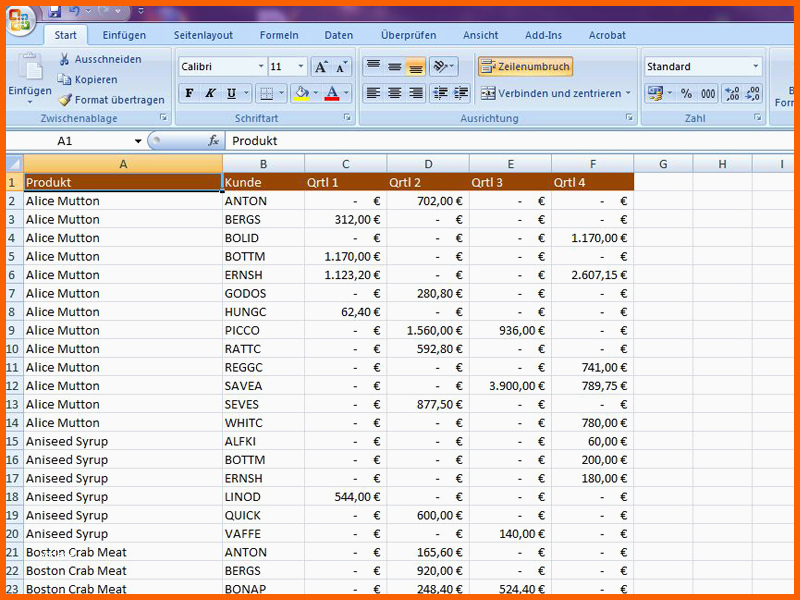Increase font size with large A

(321, 67)
